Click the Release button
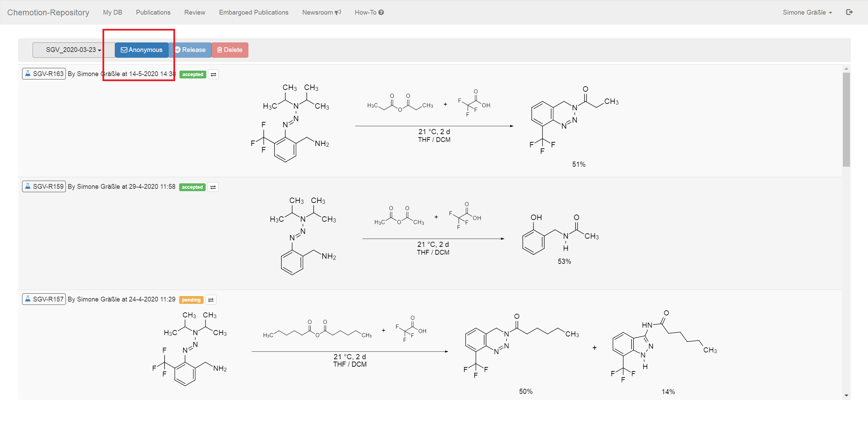Viewport: 868px width, 421px height. [190, 50]
